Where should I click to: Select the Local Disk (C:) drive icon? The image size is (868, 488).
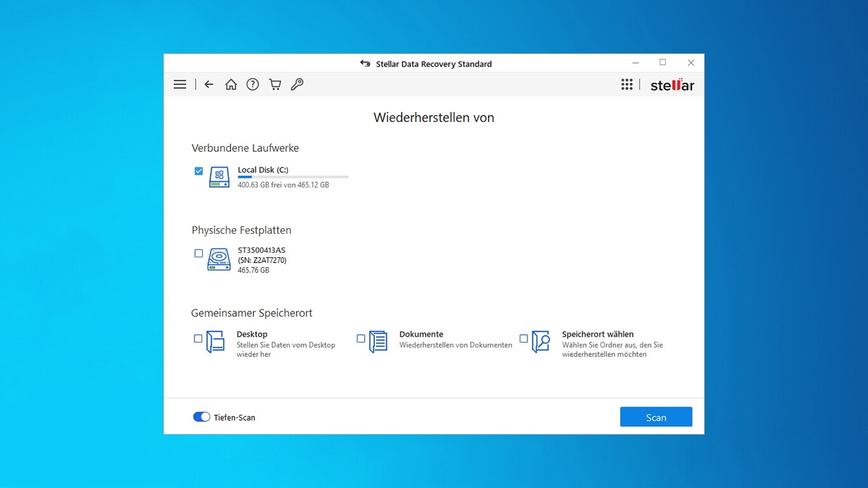coord(219,177)
